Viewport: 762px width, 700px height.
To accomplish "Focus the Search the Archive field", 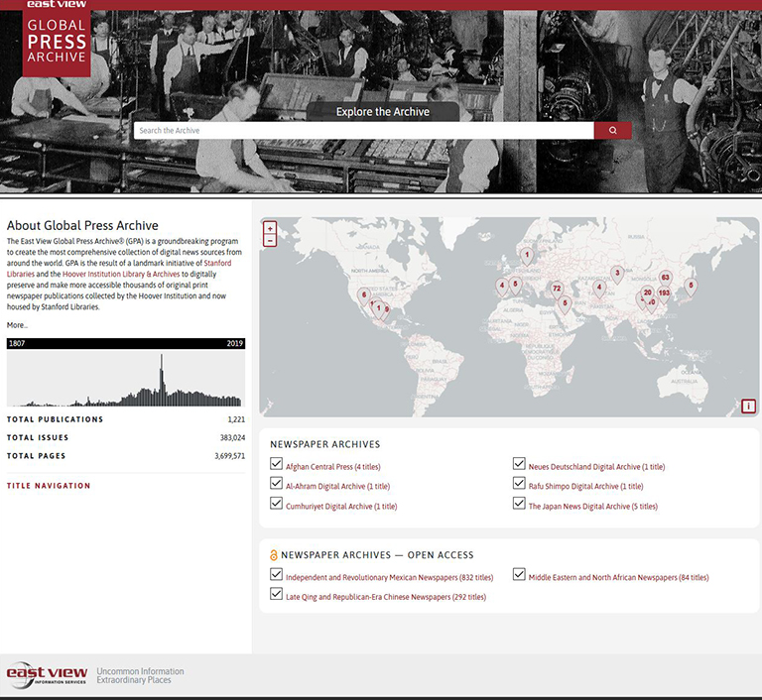I will tap(363, 130).
